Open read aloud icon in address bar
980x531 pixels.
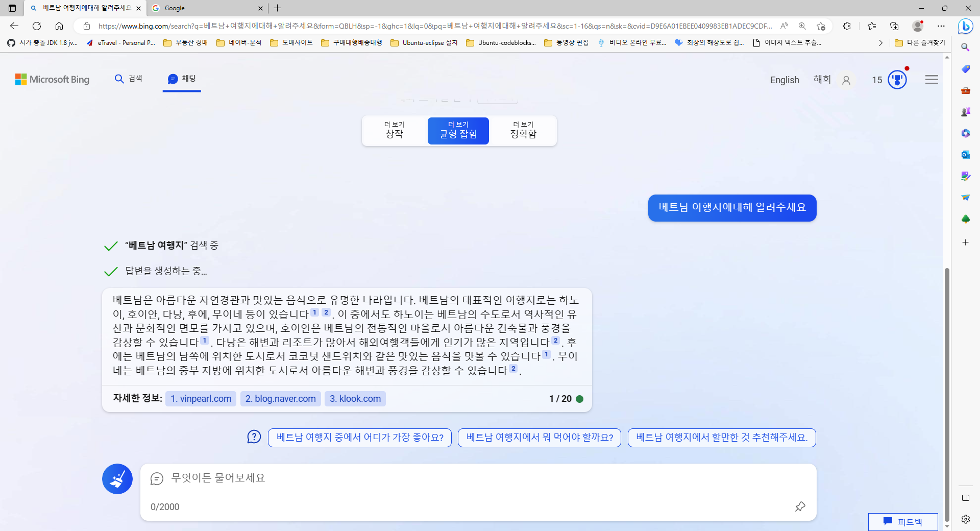784,26
